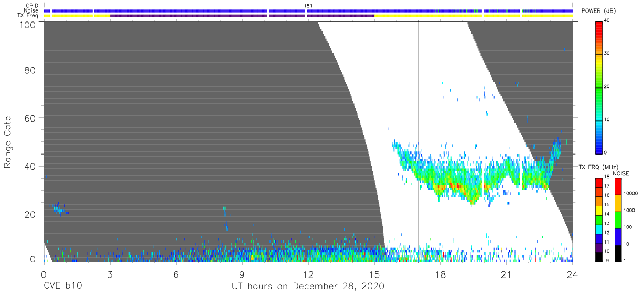Click the CPID row label
This screenshot has height=297, width=644.
coord(31,5)
